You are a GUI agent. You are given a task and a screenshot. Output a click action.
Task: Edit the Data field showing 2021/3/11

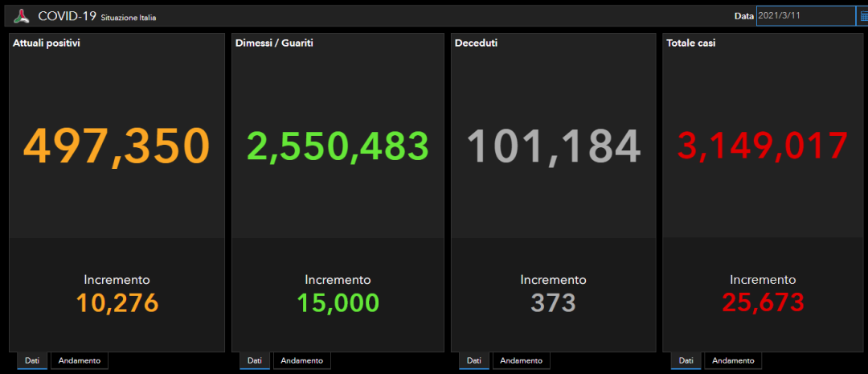(805, 16)
